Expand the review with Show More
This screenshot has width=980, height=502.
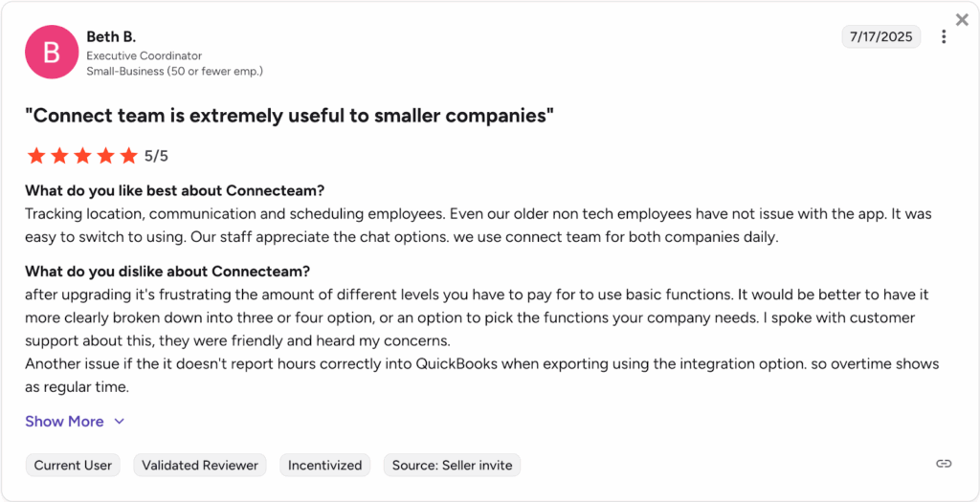(64, 422)
